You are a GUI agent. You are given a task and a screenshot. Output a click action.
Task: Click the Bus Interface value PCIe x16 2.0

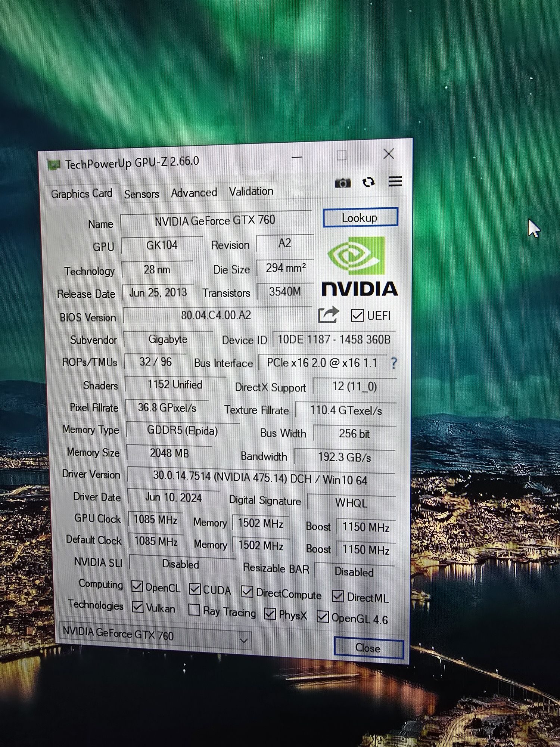pos(322,363)
